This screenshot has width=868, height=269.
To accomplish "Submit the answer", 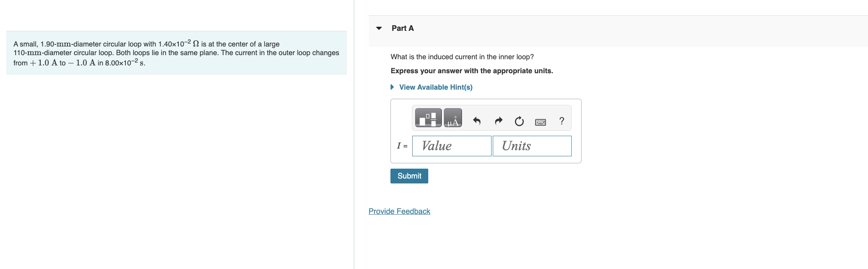I will tap(409, 176).
